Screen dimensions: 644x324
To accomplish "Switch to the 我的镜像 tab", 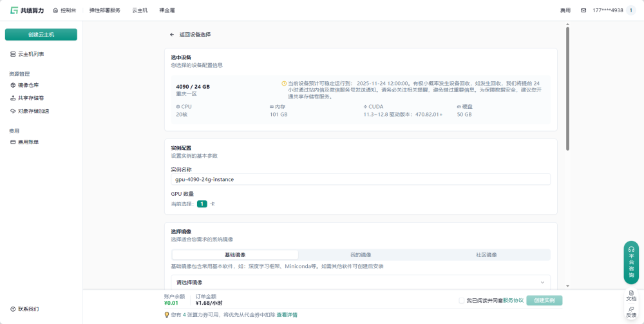I will [x=361, y=254].
